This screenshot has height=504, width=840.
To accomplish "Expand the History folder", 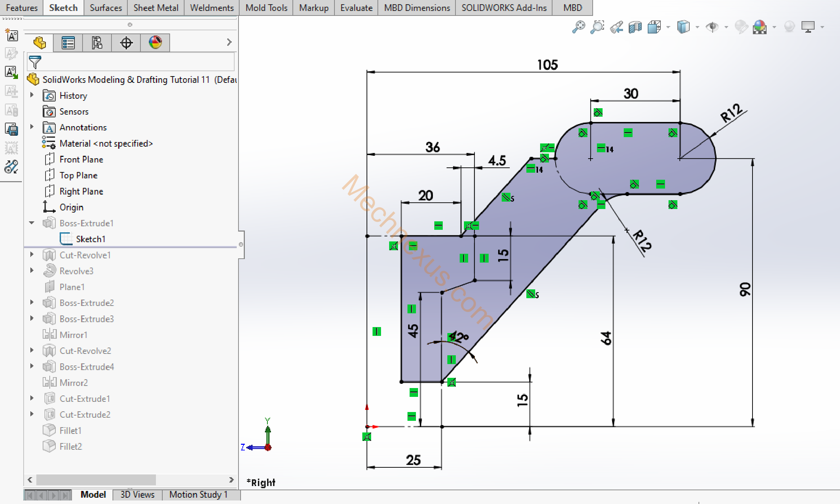I will (32, 95).
